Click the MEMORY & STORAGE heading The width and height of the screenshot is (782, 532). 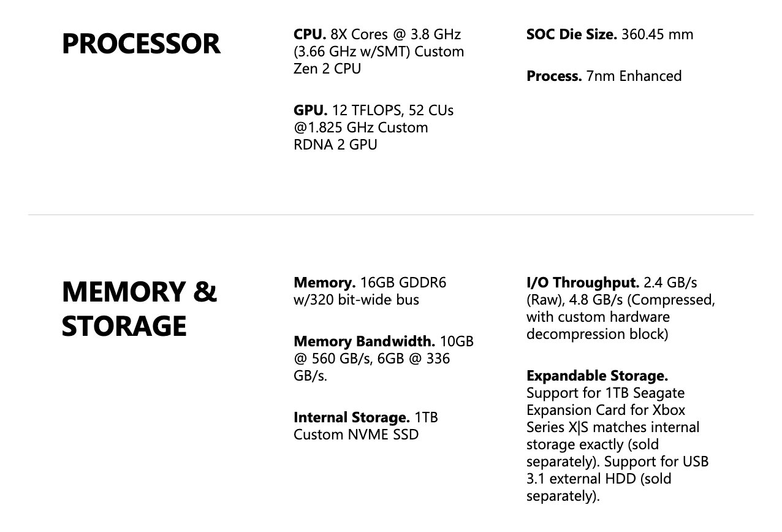(x=140, y=309)
